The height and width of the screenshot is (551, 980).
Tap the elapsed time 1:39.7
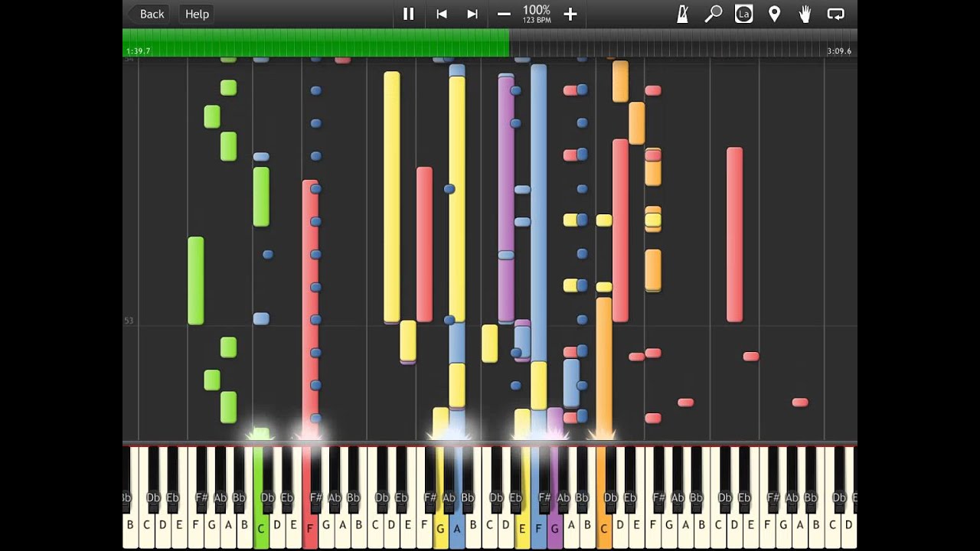pos(139,51)
